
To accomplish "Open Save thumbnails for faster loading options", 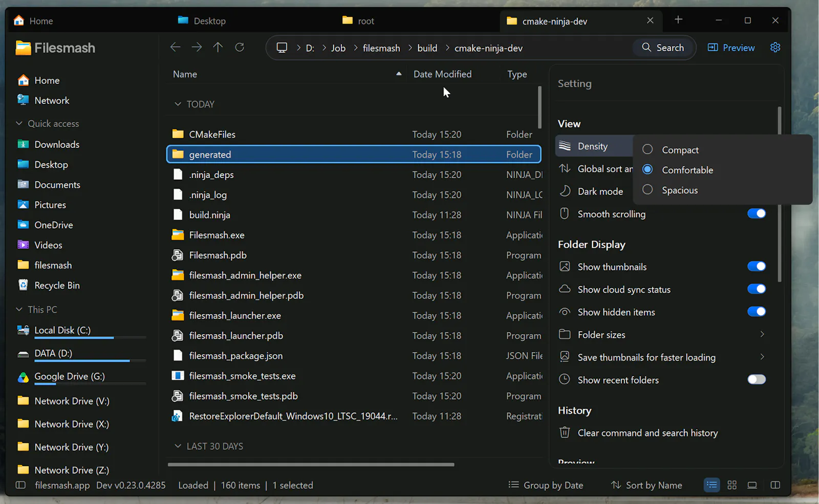I will coord(663,357).
